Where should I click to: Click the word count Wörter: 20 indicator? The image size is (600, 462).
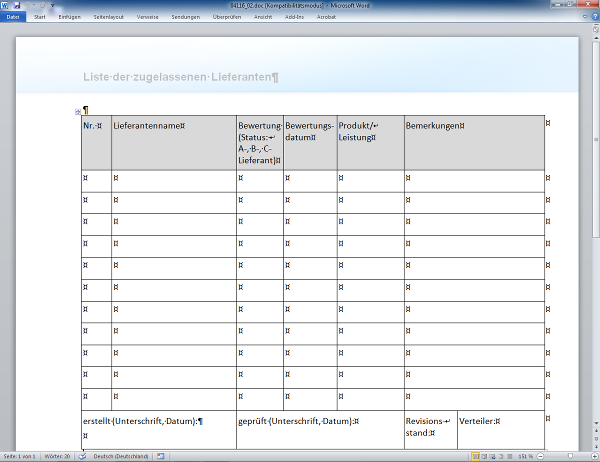point(56,456)
